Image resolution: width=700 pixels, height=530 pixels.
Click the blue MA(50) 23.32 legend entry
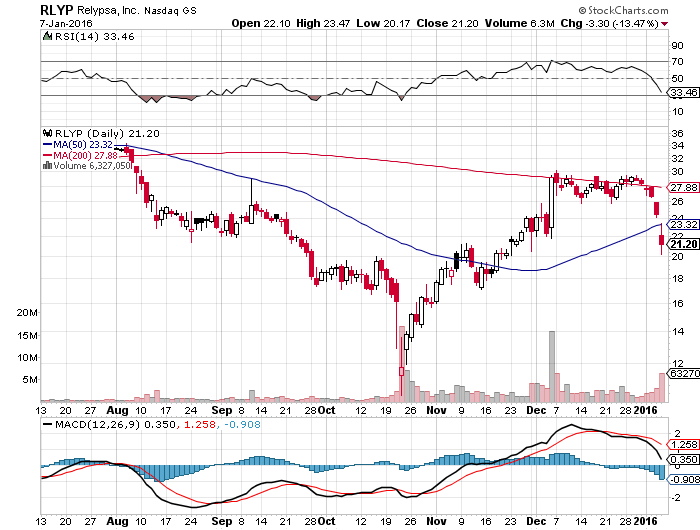click(78, 145)
